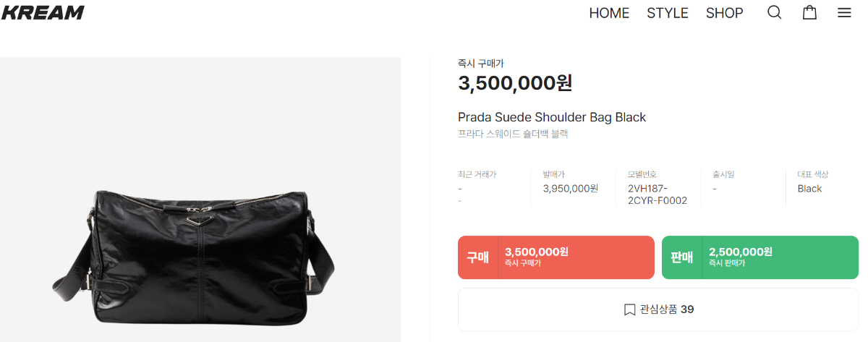Click the bookmark icon beside 관심상품
Screen dimensions: 868x342
click(x=629, y=309)
